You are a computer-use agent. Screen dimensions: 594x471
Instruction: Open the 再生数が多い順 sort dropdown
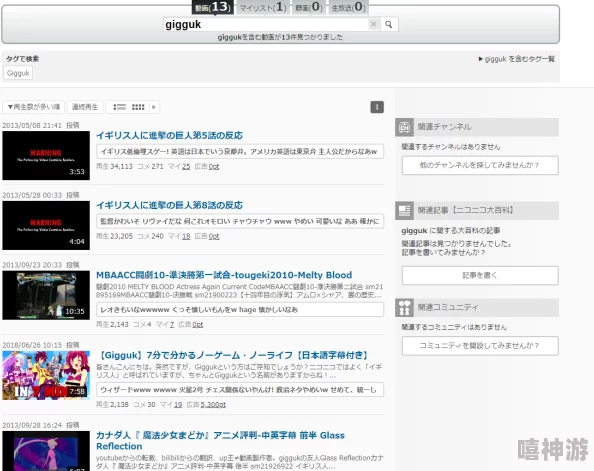click(x=34, y=107)
